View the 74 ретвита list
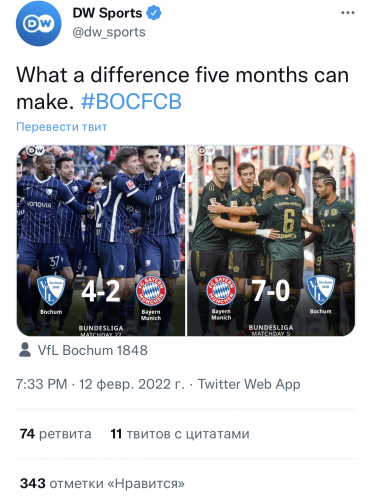The height and width of the screenshot is (500, 372). 55,434
